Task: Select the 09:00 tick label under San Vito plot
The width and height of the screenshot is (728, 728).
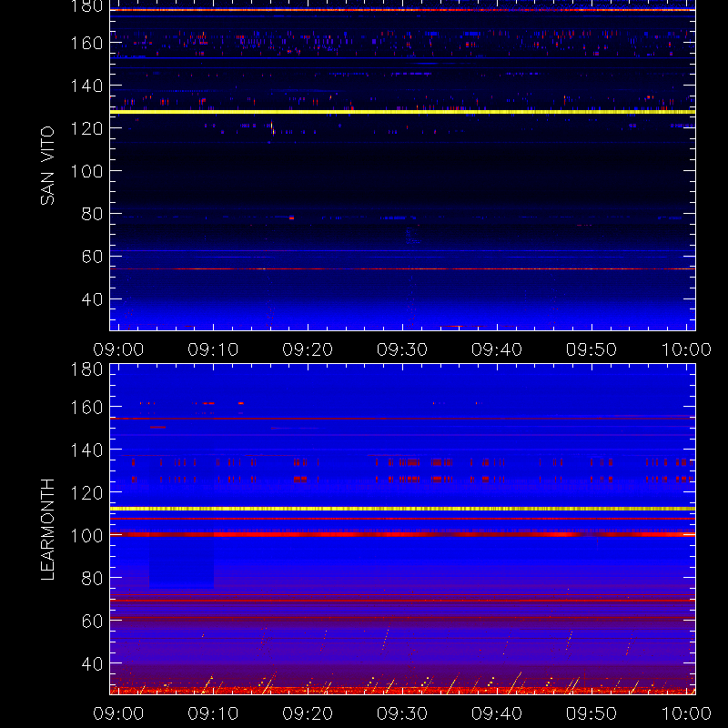Action: click(118, 349)
